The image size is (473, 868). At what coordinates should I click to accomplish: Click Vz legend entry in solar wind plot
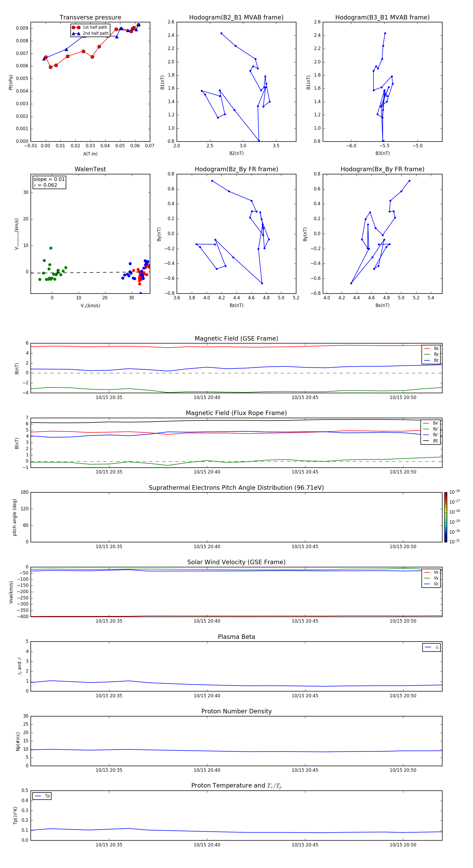tap(431, 584)
